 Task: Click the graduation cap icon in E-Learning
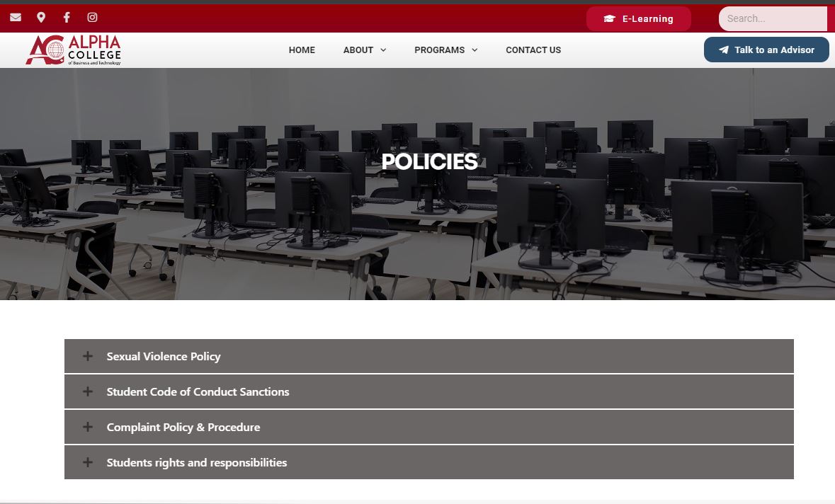click(x=609, y=18)
